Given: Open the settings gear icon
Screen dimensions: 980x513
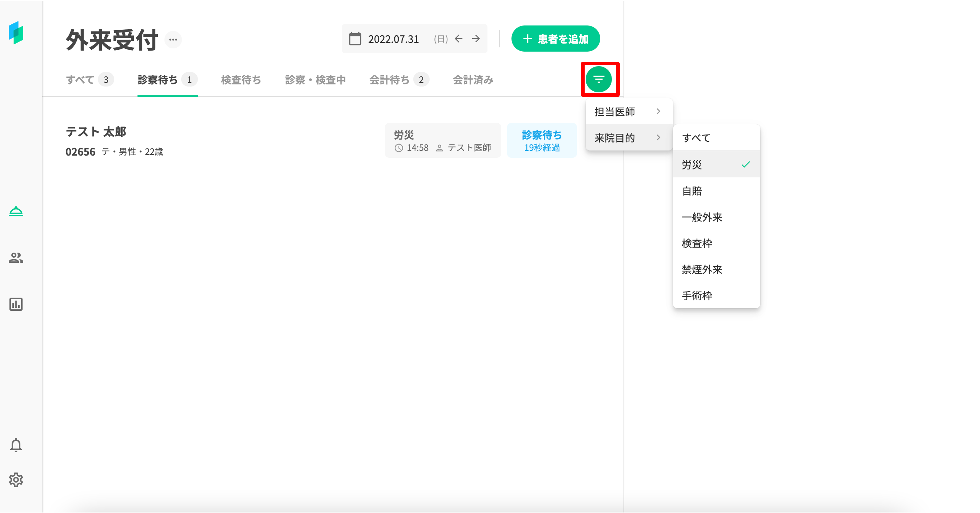Looking at the screenshot, I should 16,479.
